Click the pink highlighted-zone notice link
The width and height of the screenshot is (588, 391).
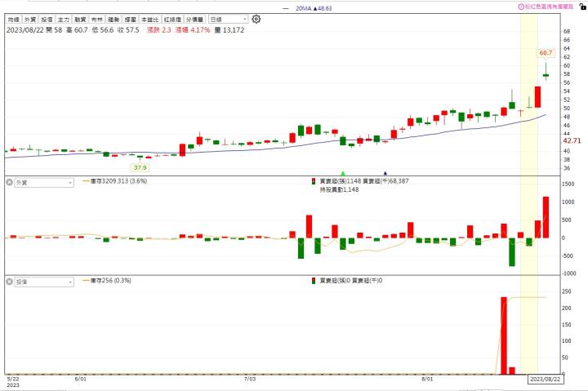[x=555, y=6]
